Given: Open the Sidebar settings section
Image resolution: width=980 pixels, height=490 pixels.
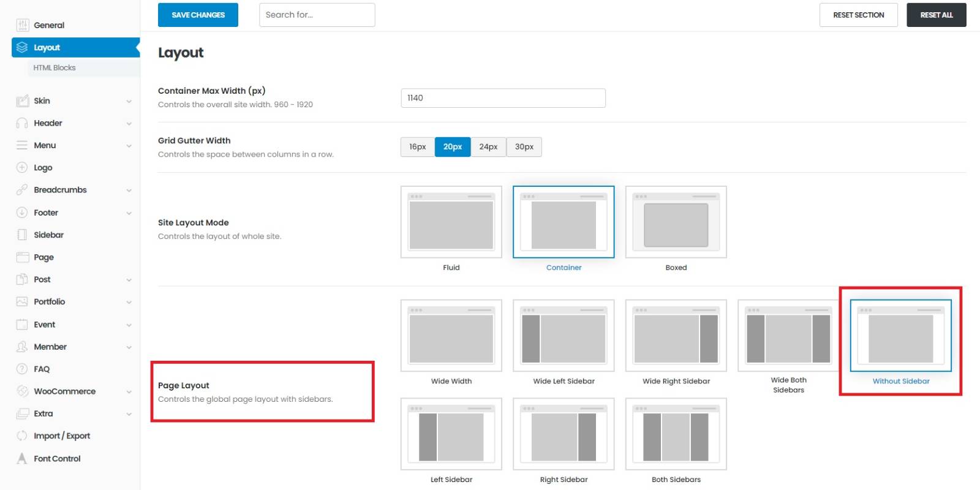Looking at the screenshot, I should (48, 235).
